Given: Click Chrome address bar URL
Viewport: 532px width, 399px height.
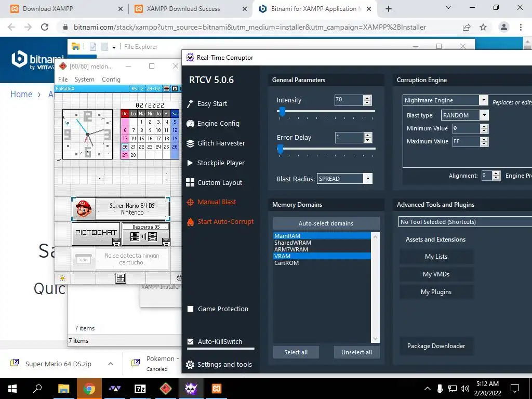Looking at the screenshot, I should (250, 27).
